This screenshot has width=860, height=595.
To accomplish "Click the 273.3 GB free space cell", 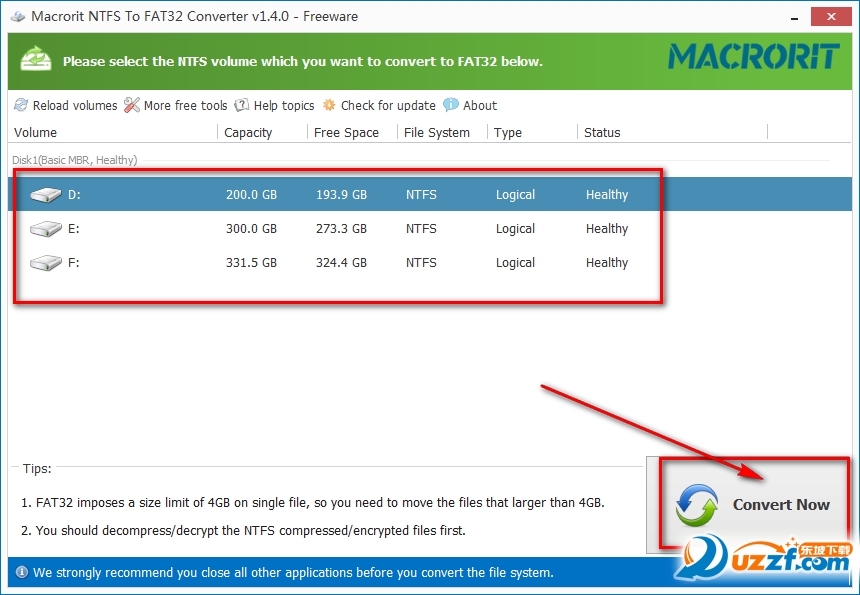I will 341,229.
